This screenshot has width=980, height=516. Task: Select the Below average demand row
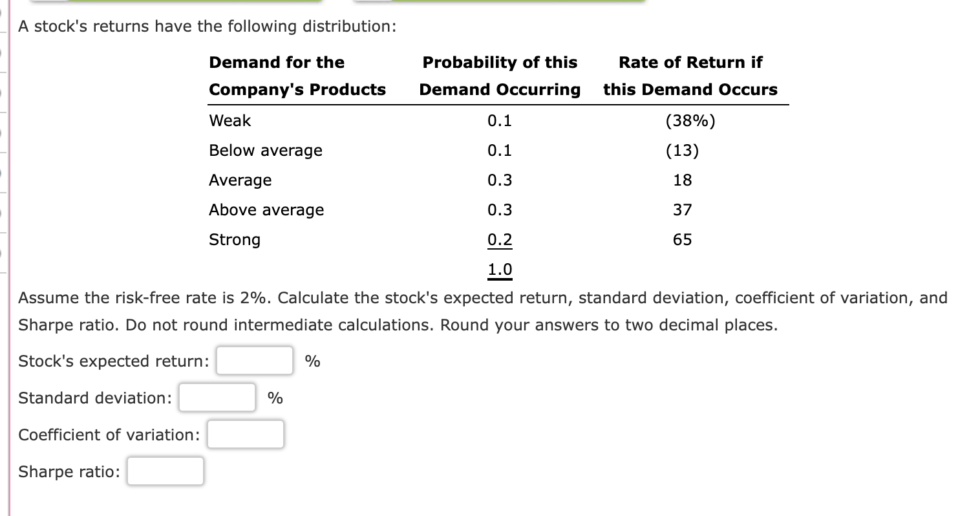tap(265, 150)
